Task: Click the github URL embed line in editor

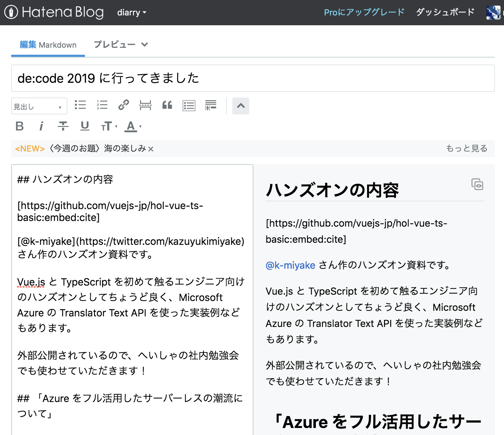Action: click(x=110, y=212)
